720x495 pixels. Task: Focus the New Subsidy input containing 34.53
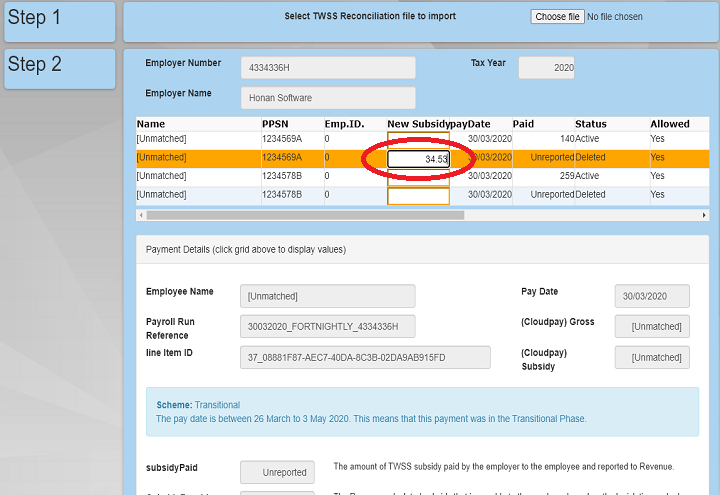point(418,158)
